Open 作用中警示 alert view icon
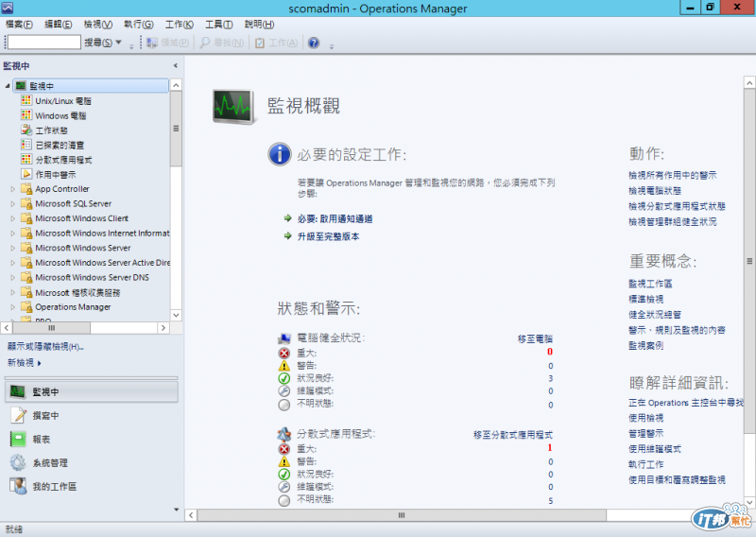Image resolution: width=756 pixels, height=537 pixels. 26,174
